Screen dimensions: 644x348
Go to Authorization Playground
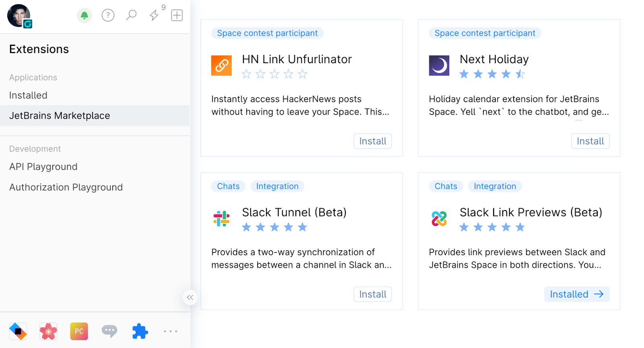[x=66, y=187]
